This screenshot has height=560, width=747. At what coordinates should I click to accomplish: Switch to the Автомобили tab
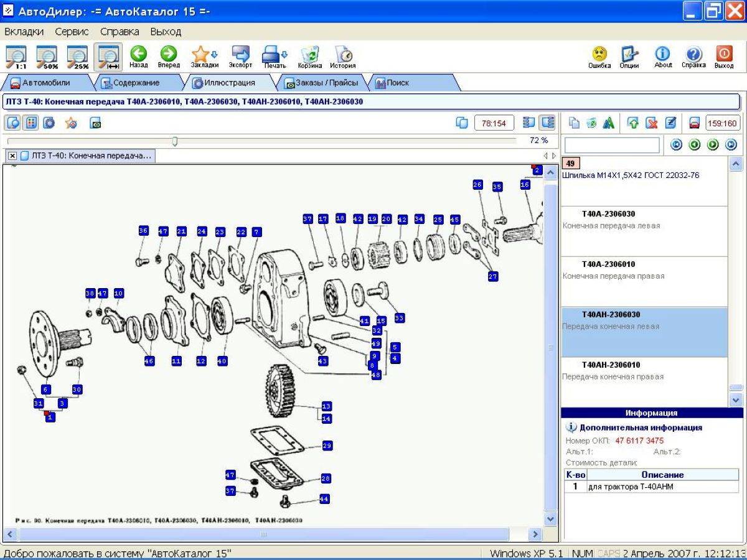46,83
